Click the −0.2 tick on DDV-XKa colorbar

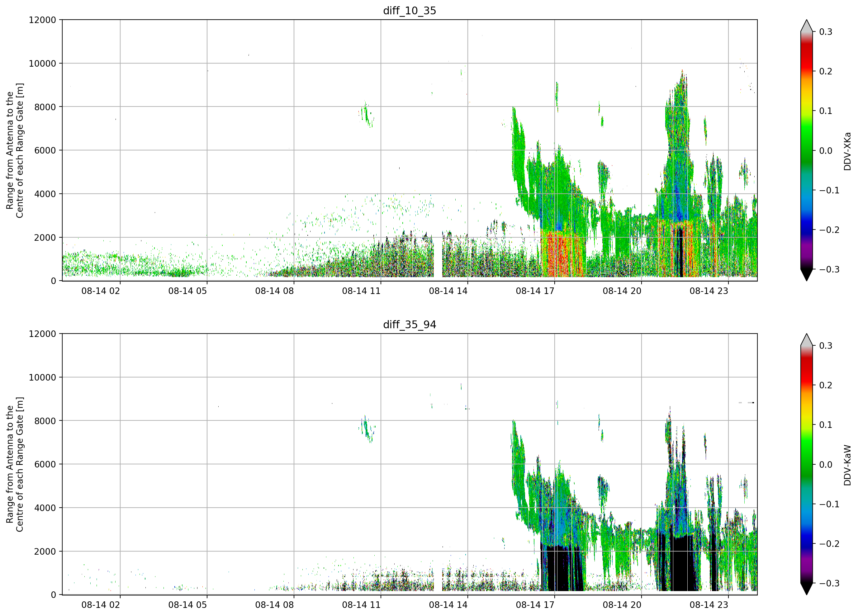click(x=829, y=230)
